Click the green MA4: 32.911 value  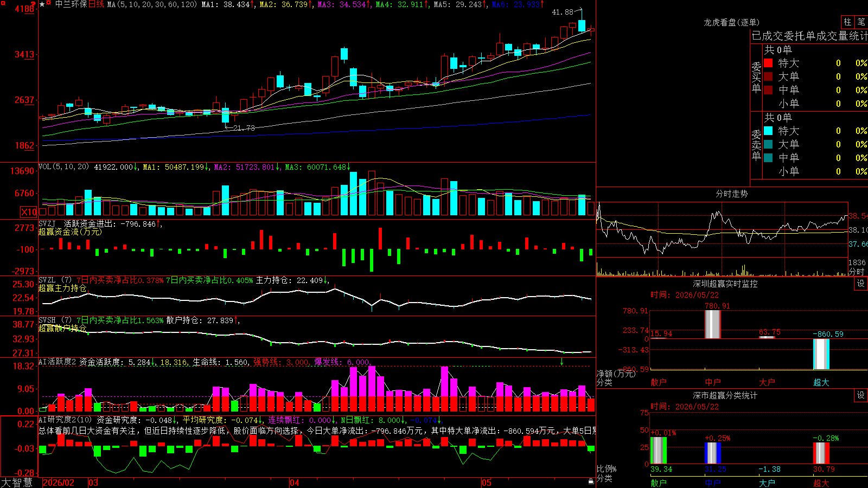tap(400, 4)
